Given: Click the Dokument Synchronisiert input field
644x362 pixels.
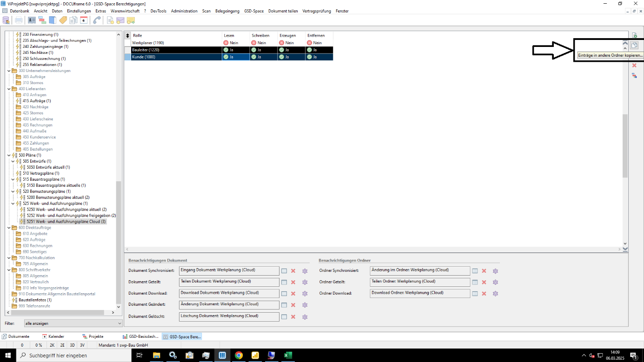Looking at the screenshot, I should [229, 271].
